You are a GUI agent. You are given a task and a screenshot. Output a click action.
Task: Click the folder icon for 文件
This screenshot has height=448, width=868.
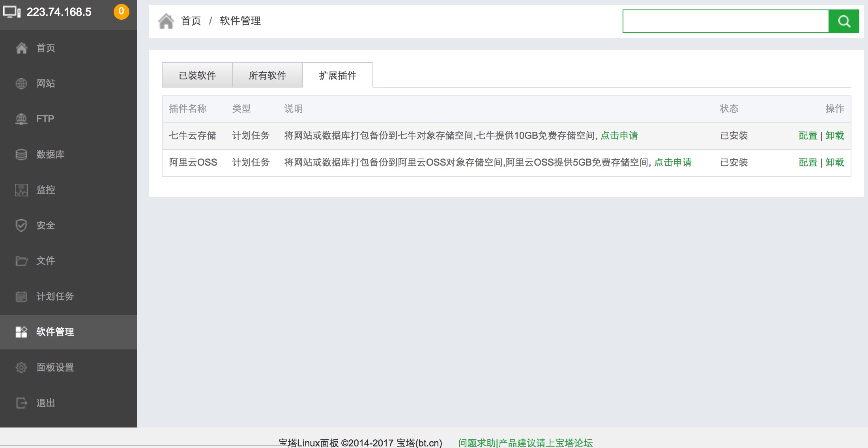coord(21,261)
